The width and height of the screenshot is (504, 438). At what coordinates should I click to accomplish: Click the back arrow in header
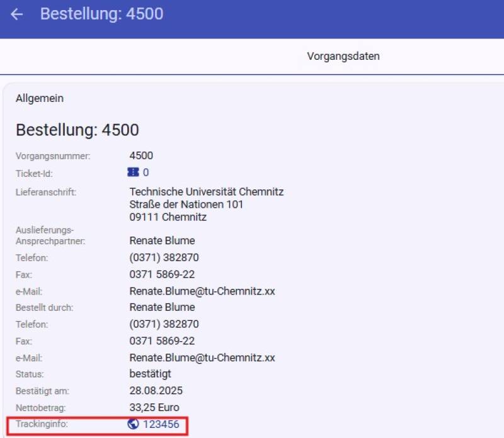[x=17, y=14]
